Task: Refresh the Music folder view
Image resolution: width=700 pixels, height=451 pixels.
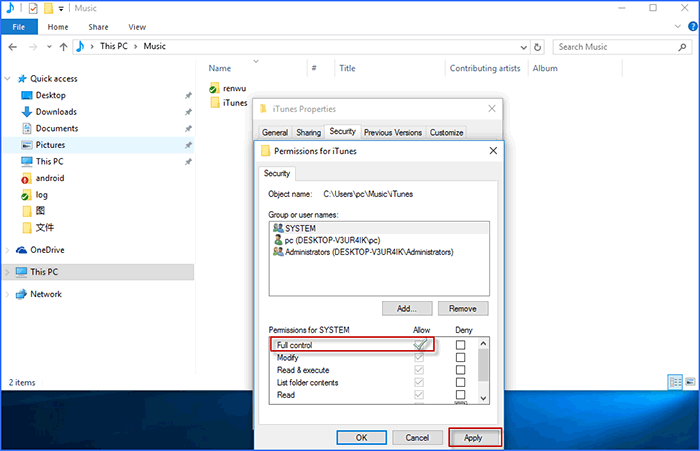Action: click(x=538, y=47)
